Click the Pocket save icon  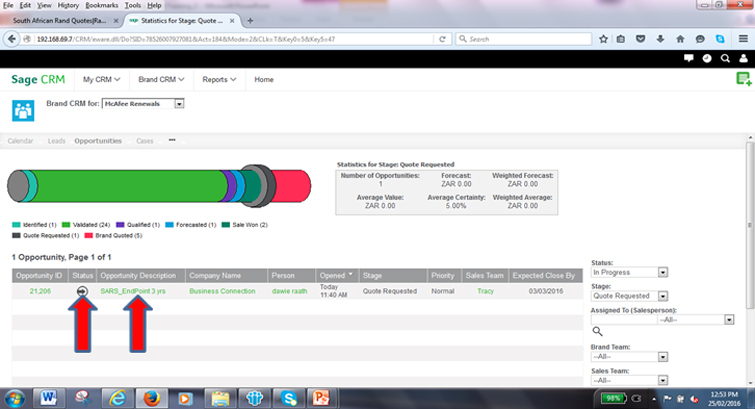click(x=640, y=39)
